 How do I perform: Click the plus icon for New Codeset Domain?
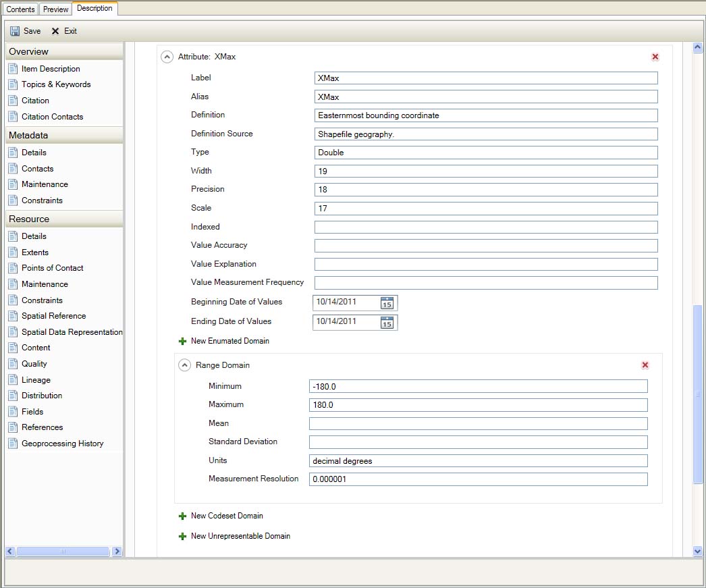182,516
